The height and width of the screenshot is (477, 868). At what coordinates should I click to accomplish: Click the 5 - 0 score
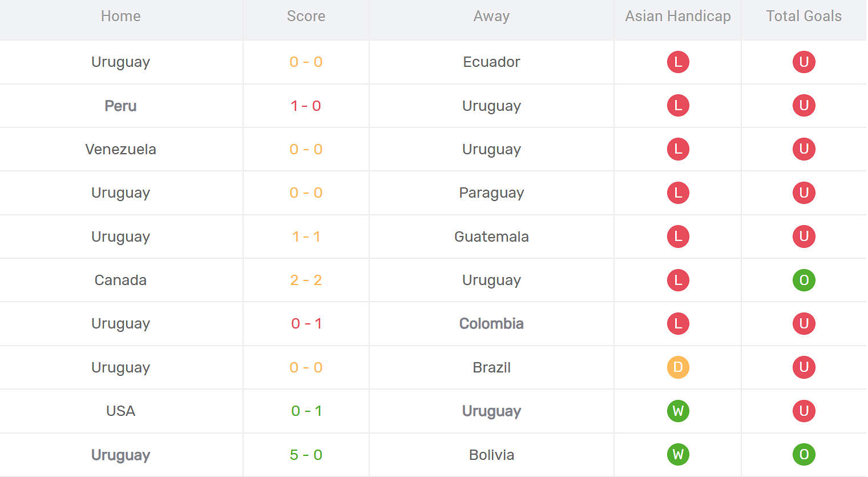(x=306, y=455)
